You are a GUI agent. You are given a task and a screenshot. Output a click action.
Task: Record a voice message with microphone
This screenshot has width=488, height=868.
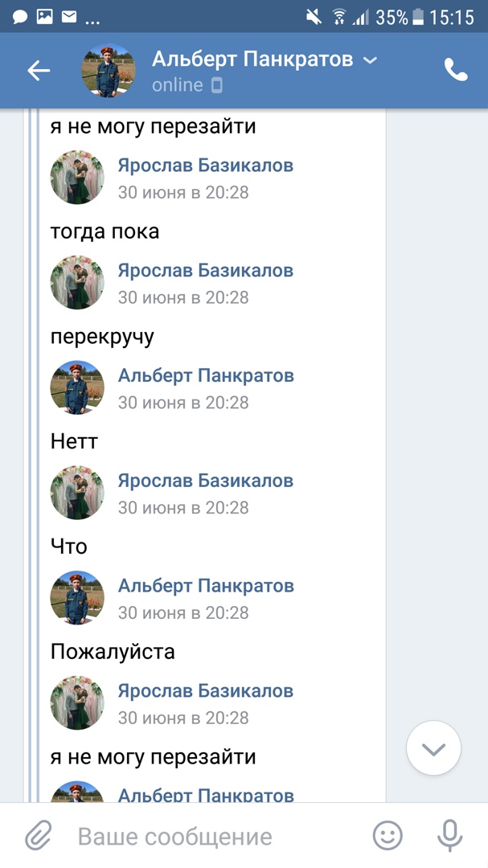[449, 837]
